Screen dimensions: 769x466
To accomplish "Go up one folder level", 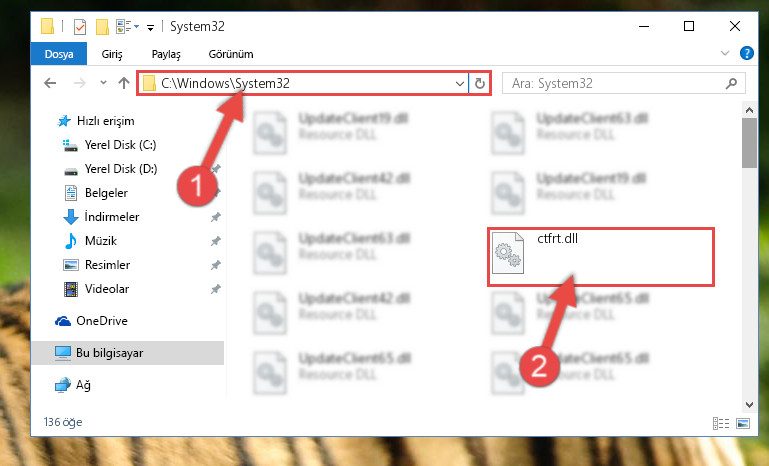I will [124, 83].
